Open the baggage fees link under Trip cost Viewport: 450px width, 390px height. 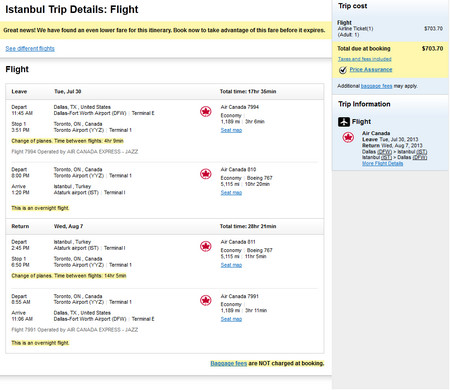tap(377, 86)
